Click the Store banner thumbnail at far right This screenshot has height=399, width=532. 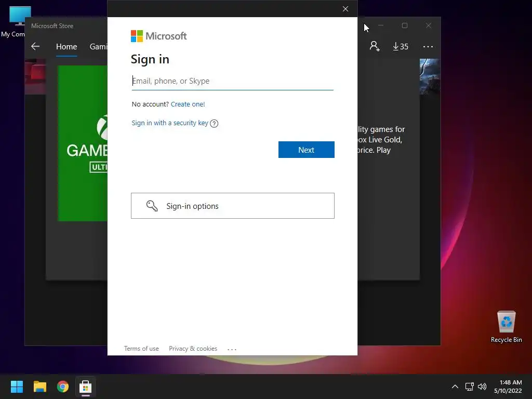pyautogui.click(x=430, y=77)
